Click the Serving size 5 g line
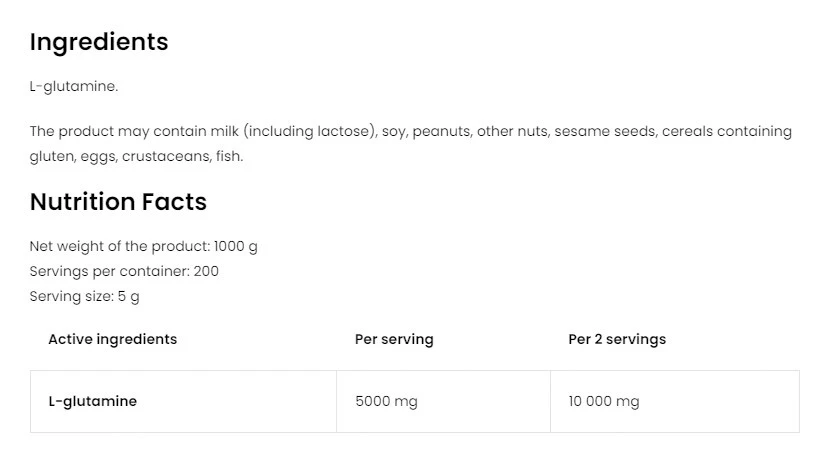 coord(84,296)
